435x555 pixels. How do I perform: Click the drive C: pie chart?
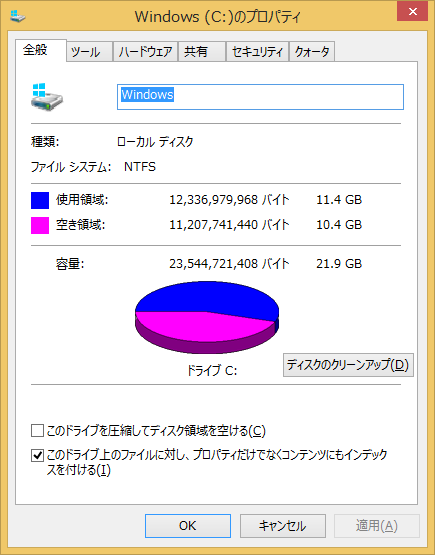tap(207, 317)
